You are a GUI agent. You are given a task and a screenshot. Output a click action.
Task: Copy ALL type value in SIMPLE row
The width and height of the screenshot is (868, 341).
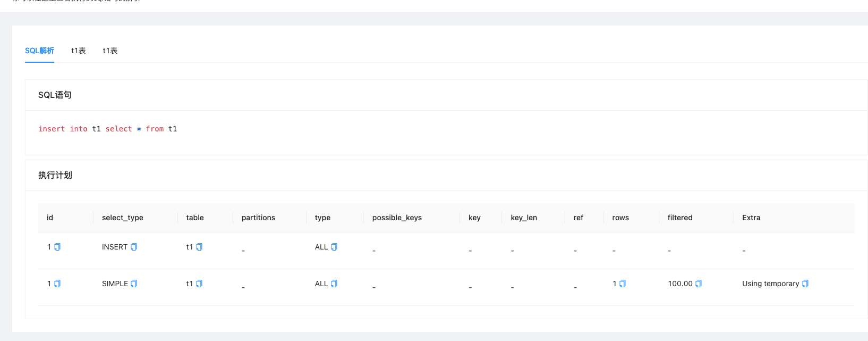(334, 284)
